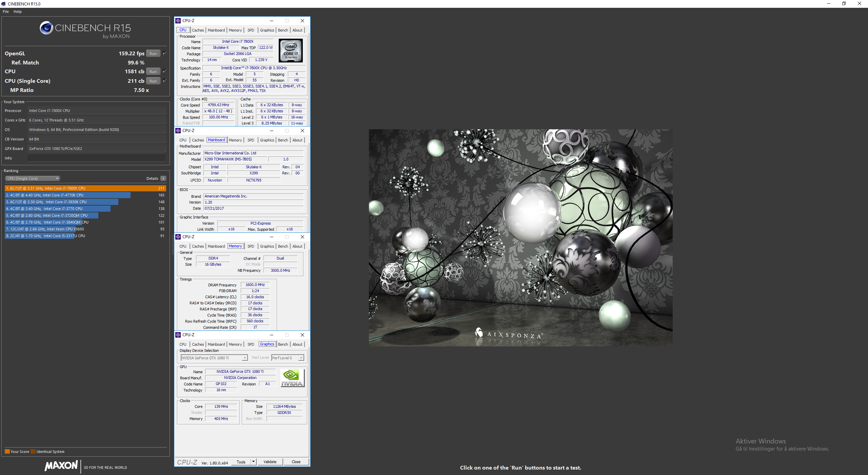868x475 pixels.
Task: Click the CPU-Z icon in Mainboard window title
Action: coord(178,131)
